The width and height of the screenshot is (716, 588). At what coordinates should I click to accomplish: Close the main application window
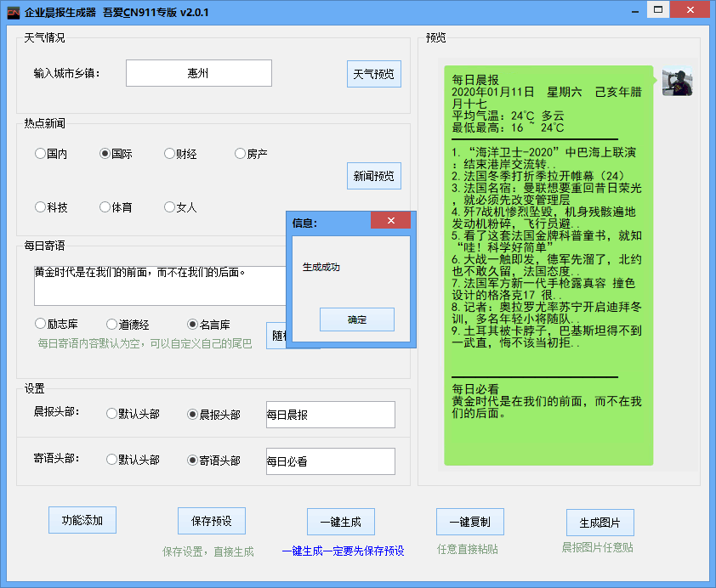[x=690, y=9]
